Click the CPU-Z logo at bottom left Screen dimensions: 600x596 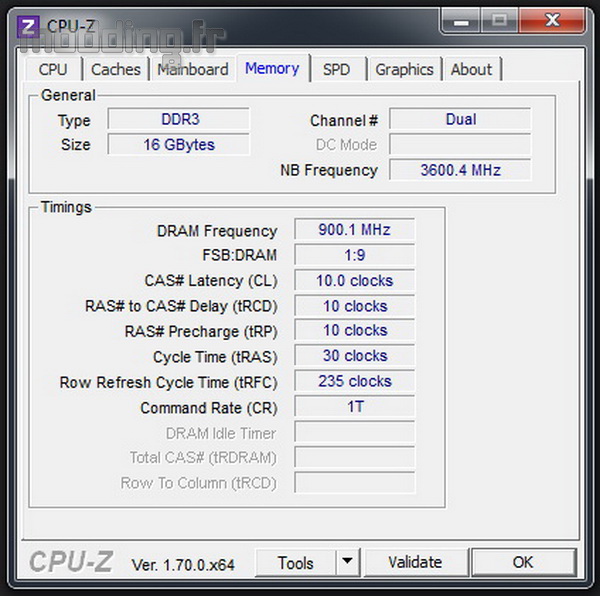tap(71, 562)
